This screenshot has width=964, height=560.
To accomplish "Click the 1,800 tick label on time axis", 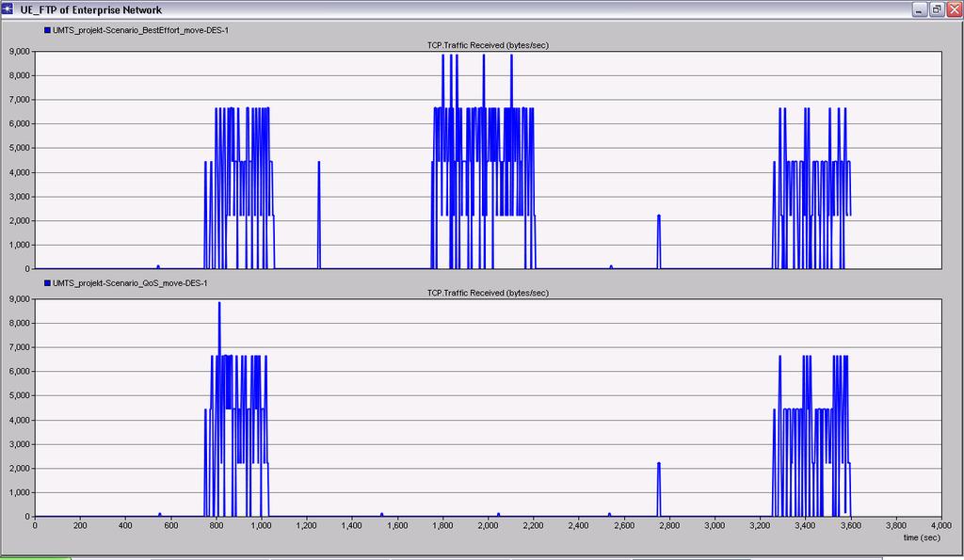I will coord(442,525).
